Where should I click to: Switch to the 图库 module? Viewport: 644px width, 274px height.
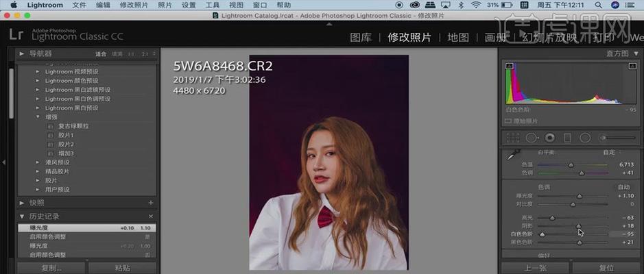[x=361, y=38]
